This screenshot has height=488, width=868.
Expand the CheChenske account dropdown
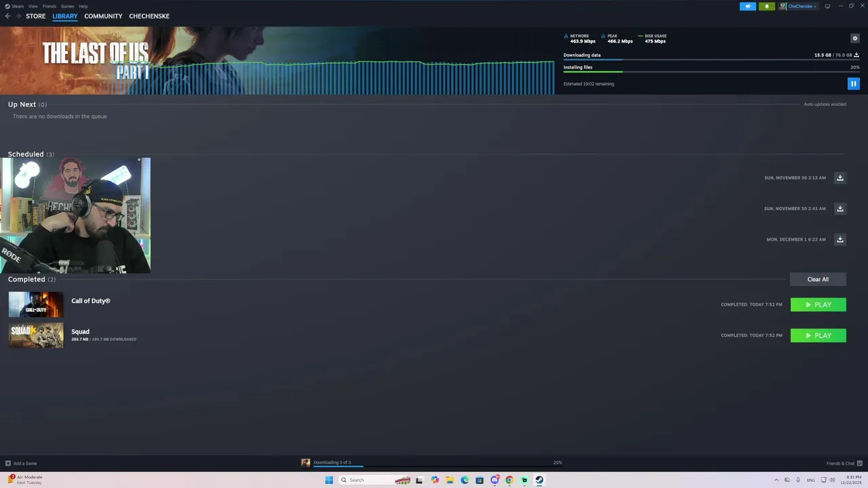click(x=798, y=6)
